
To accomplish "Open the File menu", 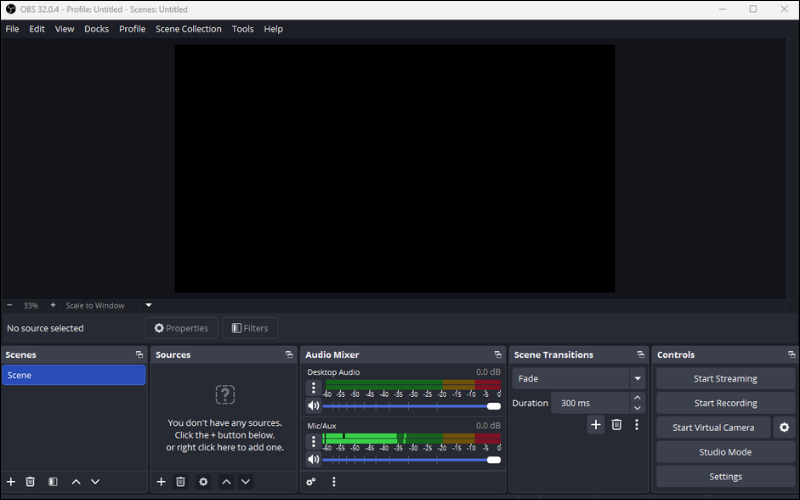I will coord(12,29).
